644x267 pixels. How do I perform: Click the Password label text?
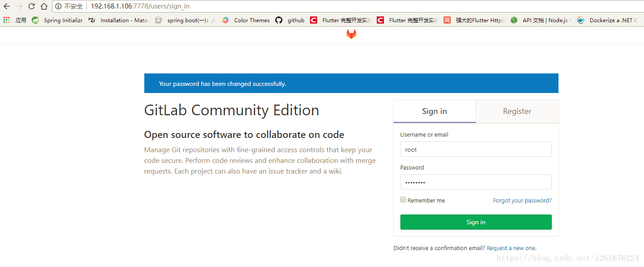click(412, 167)
